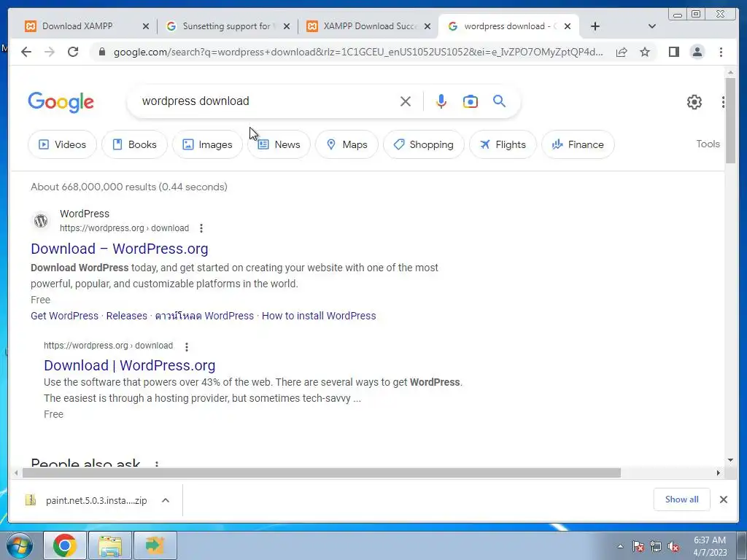This screenshot has height=560, width=747.
Task: Filter results by Finance
Action: 578,144
